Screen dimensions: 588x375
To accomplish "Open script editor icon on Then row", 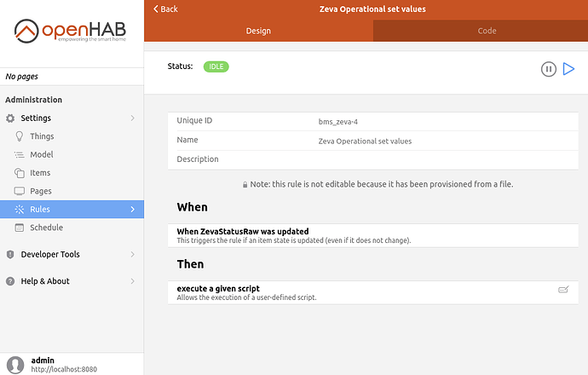I will 562,290.
